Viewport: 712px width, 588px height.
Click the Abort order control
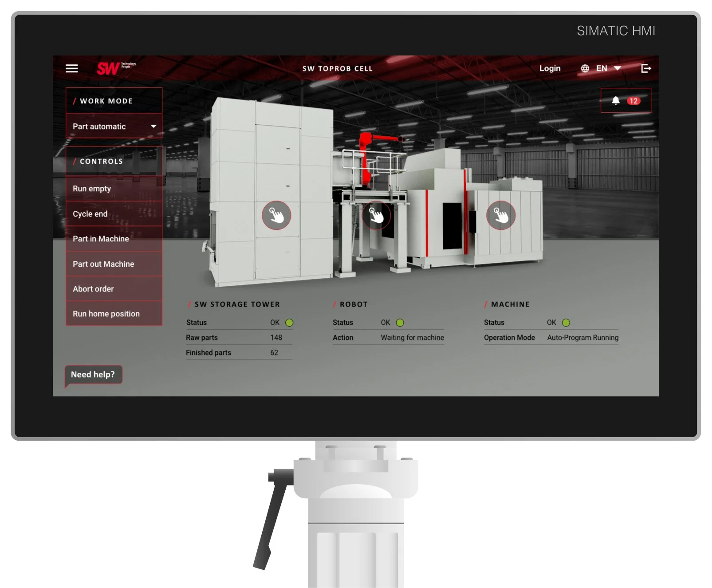click(114, 289)
